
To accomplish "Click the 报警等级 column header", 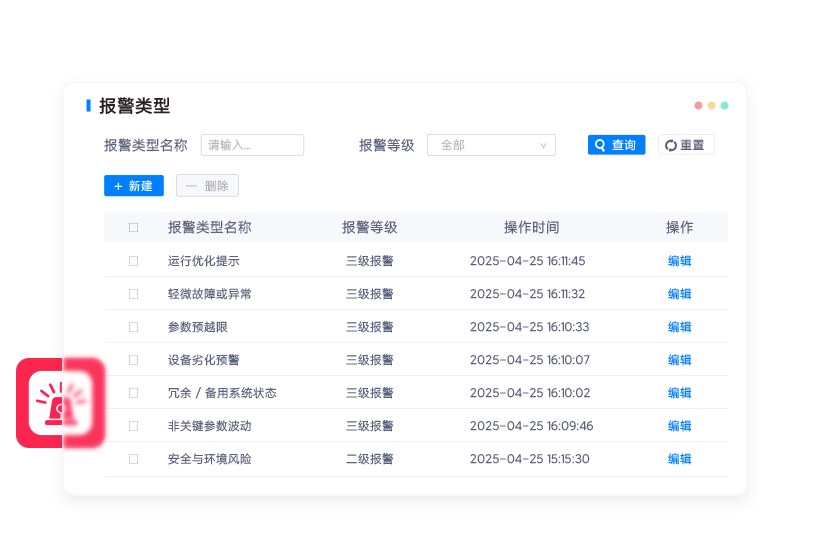I will (369, 227).
